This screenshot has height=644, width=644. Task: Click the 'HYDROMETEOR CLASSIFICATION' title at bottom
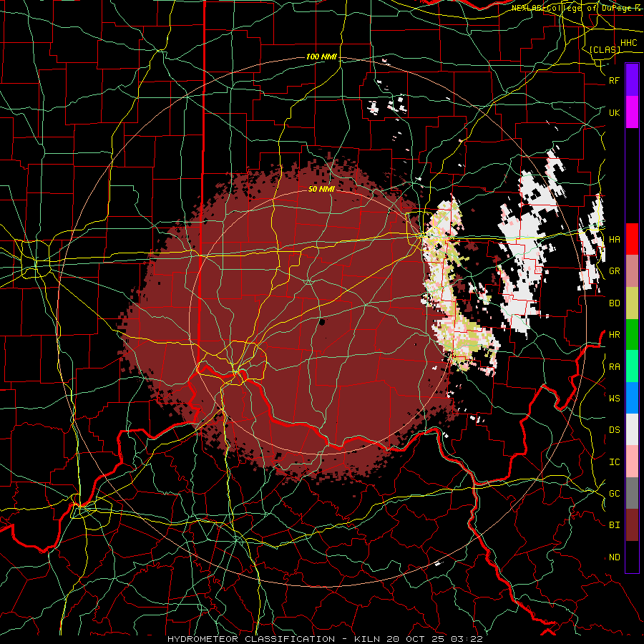tap(251, 639)
